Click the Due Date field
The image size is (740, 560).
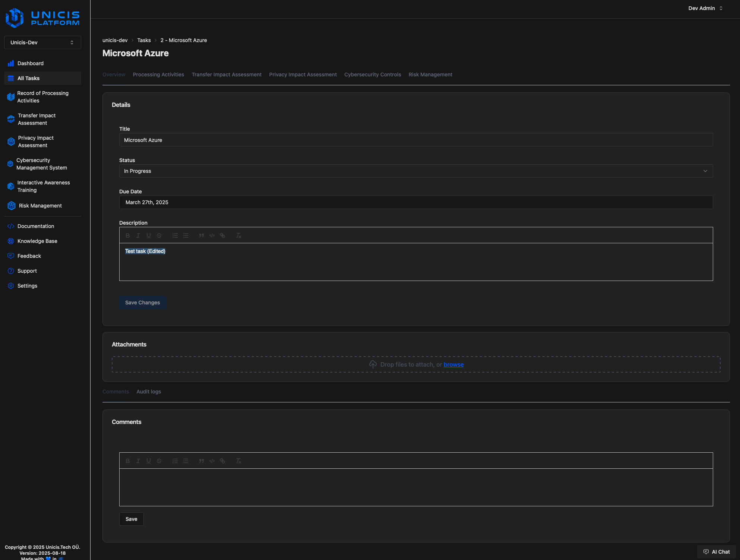416,202
